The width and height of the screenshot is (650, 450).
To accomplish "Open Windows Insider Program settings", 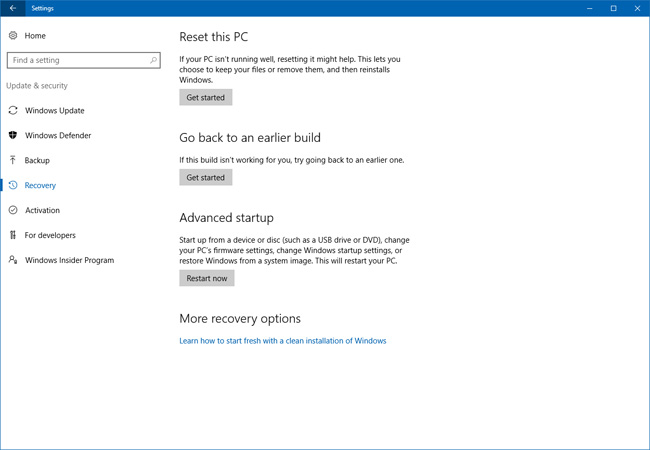I will (70, 260).
